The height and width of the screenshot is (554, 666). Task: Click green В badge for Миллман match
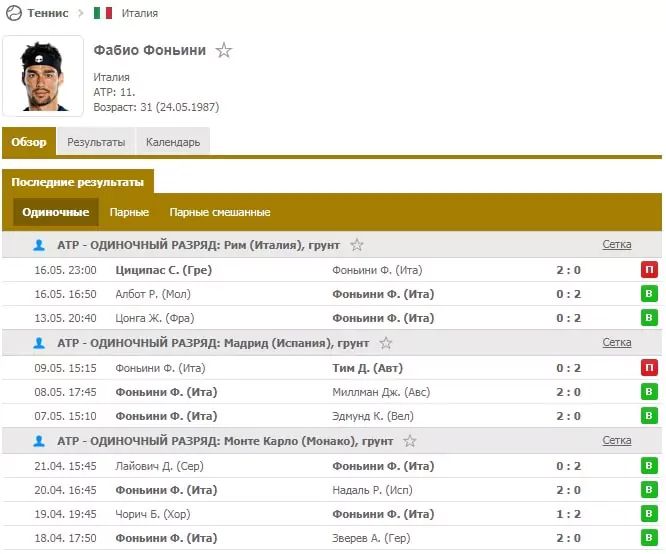(x=649, y=392)
